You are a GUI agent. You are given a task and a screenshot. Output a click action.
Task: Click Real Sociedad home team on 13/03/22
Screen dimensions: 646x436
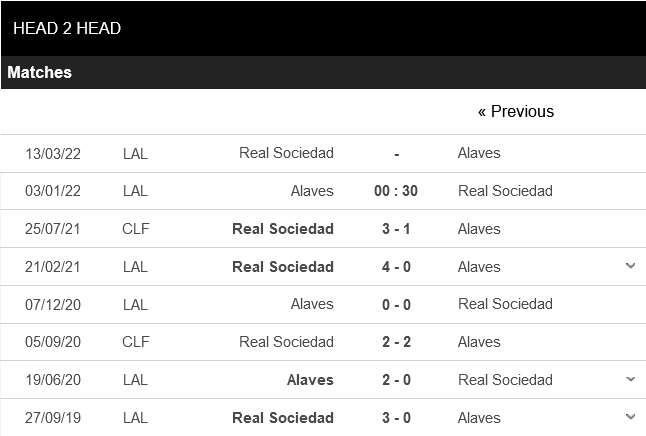(x=286, y=153)
